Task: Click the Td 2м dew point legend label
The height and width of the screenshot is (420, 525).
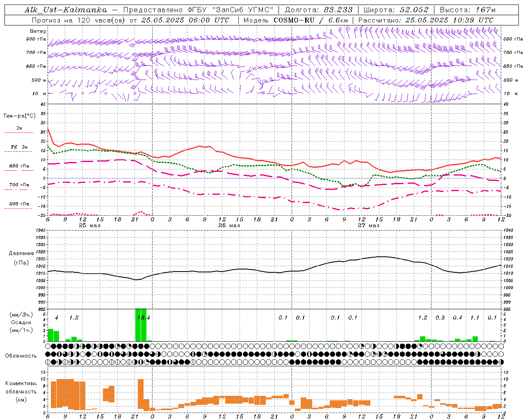Action: pos(19,147)
